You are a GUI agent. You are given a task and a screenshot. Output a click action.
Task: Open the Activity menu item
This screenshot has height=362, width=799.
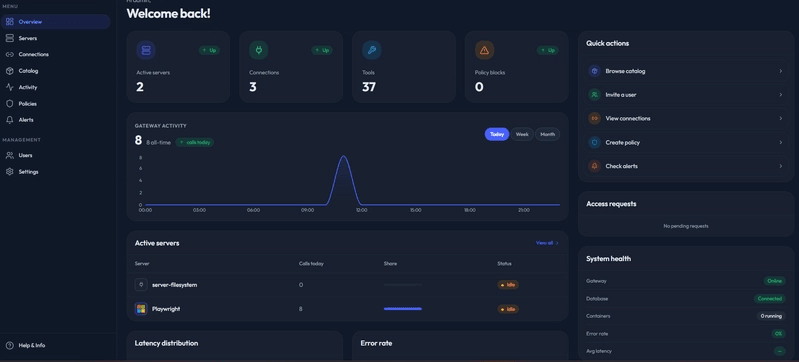pyautogui.click(x=56, y=87)
